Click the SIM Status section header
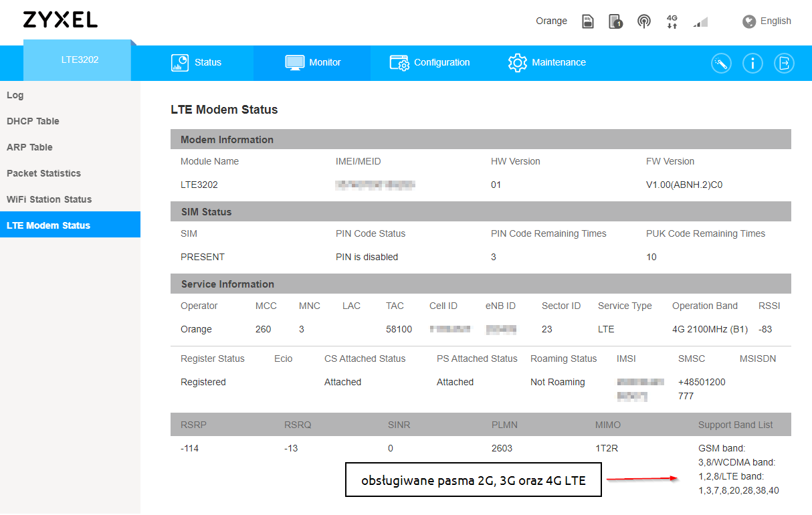812x515 pixels. pyautogui.click(x=481, y=211)
